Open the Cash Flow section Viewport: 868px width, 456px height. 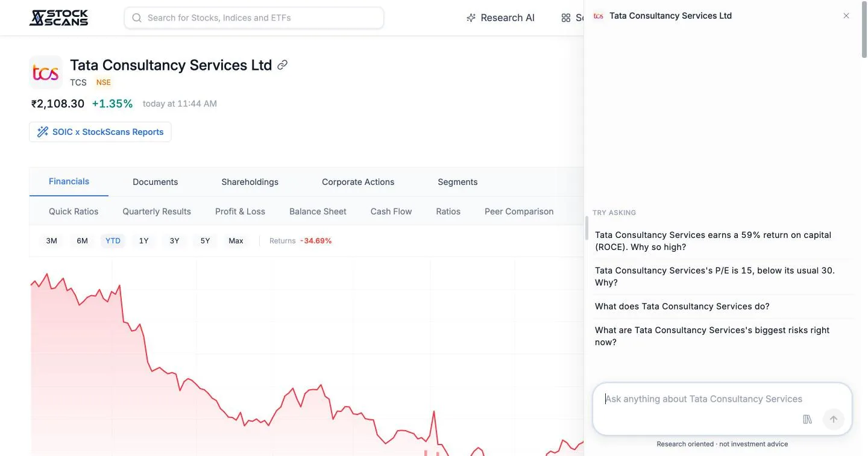pos(391,211)
